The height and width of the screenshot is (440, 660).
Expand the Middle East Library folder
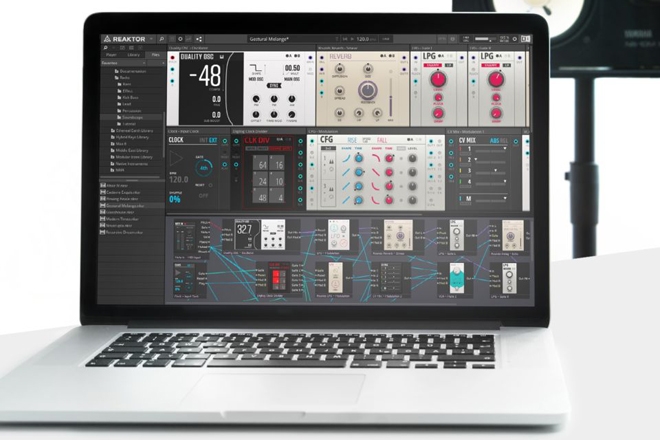tap(130, 150)
